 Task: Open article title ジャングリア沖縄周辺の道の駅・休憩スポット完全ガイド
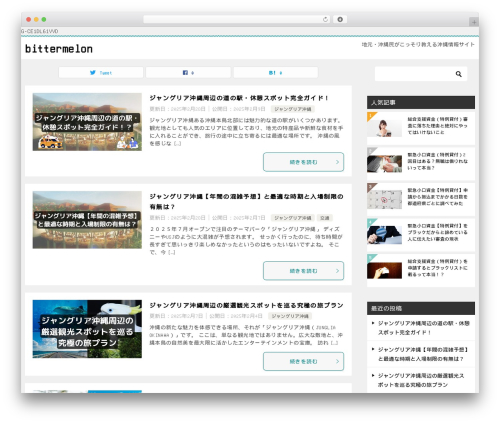(239, 98)
